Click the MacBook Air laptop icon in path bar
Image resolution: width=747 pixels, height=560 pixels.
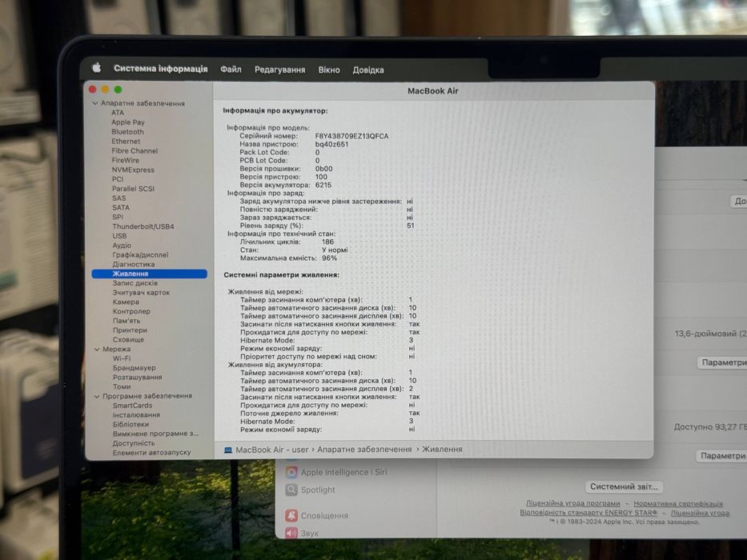[x=228, y=450]
